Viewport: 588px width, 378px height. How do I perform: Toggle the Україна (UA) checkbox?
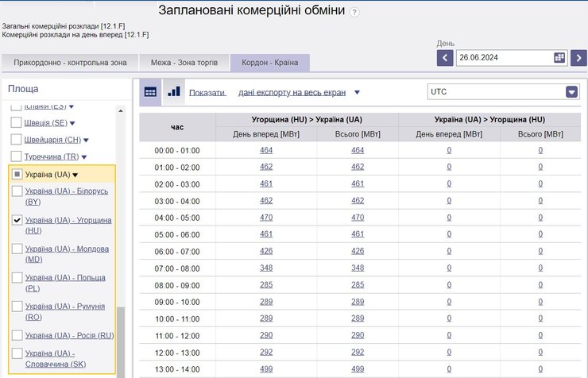tap(17, 174)
